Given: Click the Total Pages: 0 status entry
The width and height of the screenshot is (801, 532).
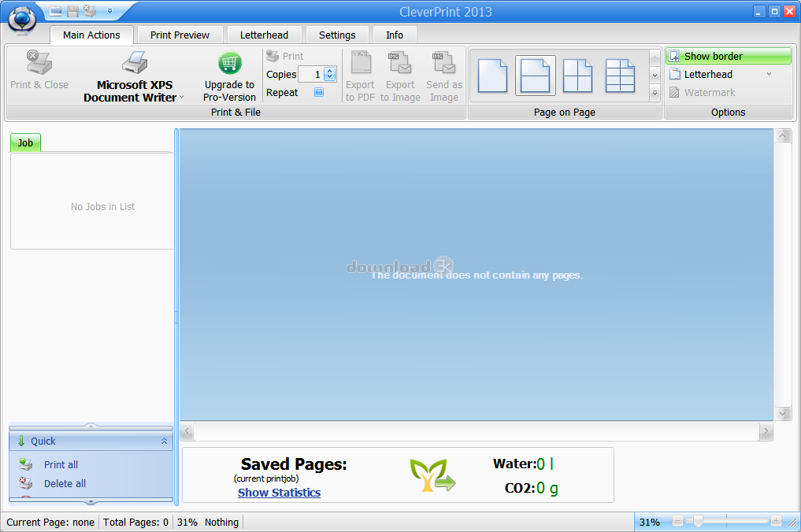Looking at the screenshot, I should pyautogui.click(x=136, y=523).
